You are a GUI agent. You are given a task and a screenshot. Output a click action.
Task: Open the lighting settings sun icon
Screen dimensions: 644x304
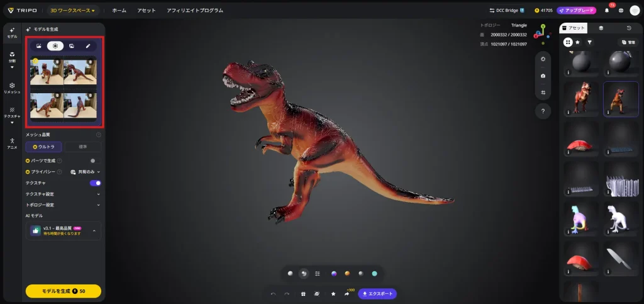point(543,58)
